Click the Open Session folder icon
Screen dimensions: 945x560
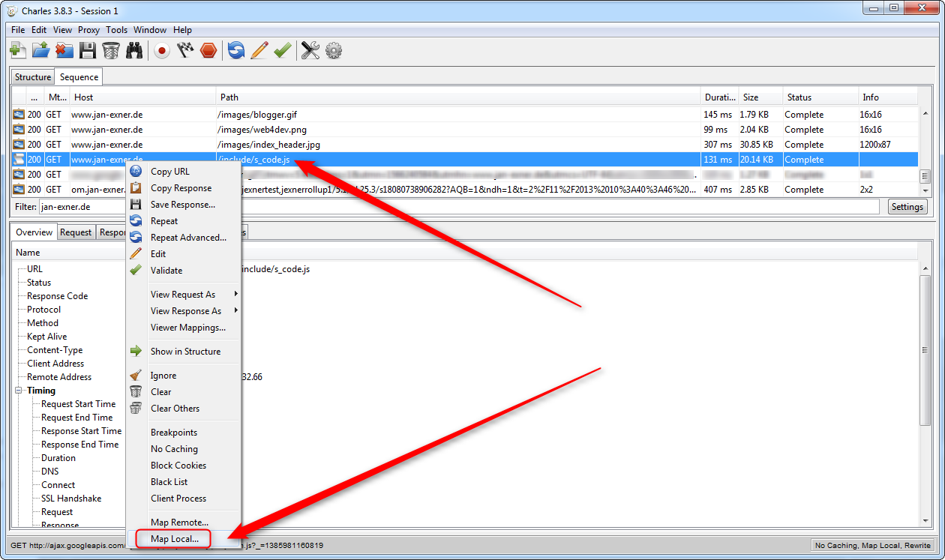(41, 50)
